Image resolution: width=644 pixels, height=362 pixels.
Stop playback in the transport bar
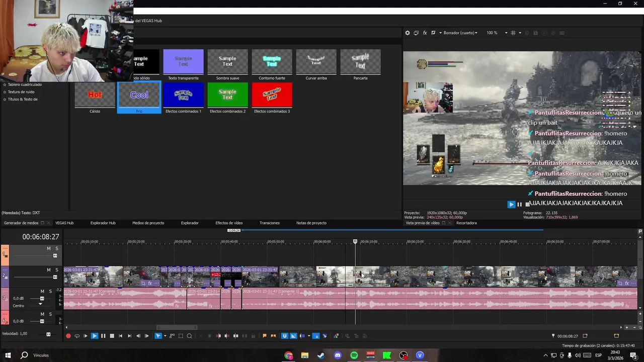tap(112, 336)
